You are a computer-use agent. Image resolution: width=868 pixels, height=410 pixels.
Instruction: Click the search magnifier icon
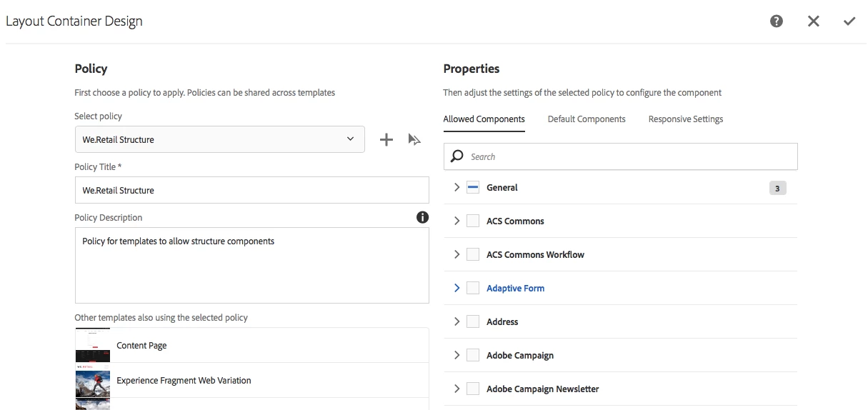pos(457,156)
